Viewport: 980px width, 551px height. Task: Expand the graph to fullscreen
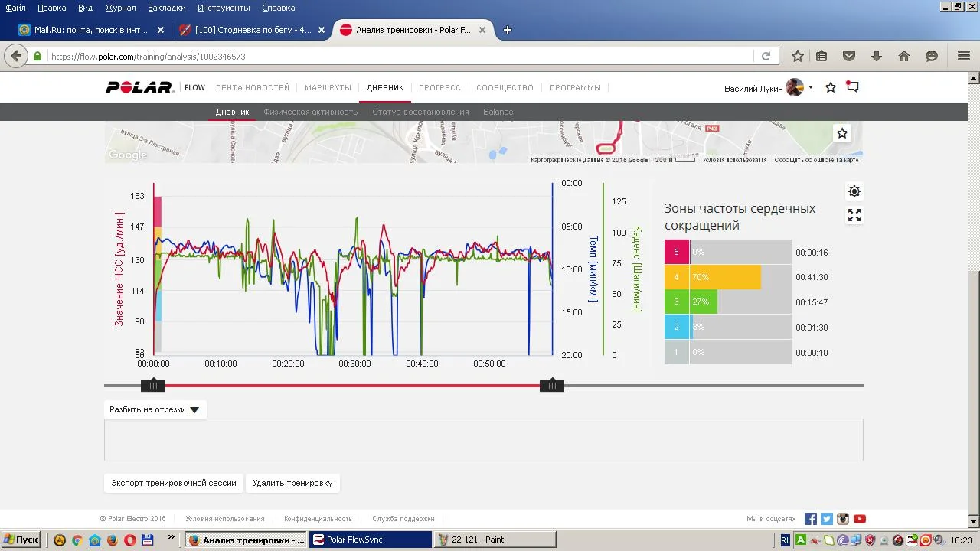(x=854, y=216)
